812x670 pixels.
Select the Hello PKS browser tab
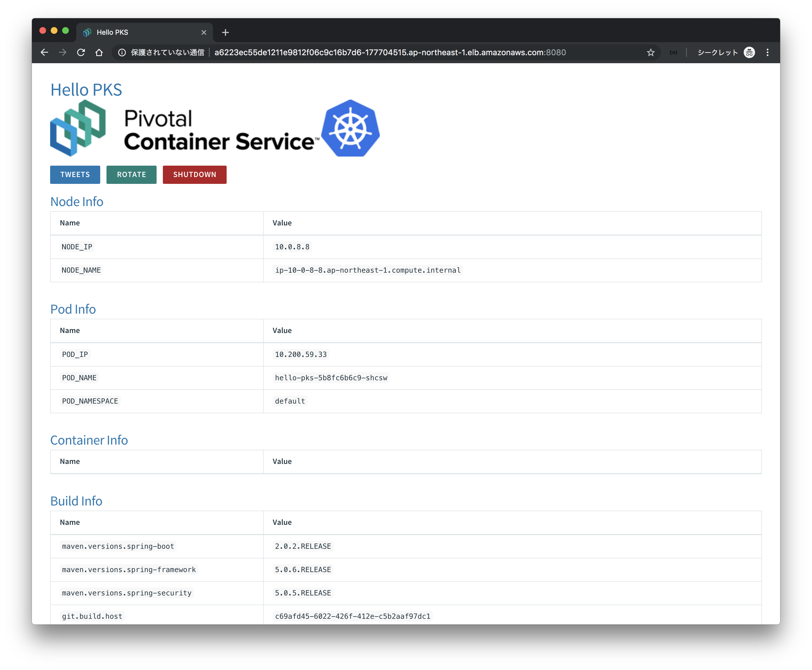[145, 32]
